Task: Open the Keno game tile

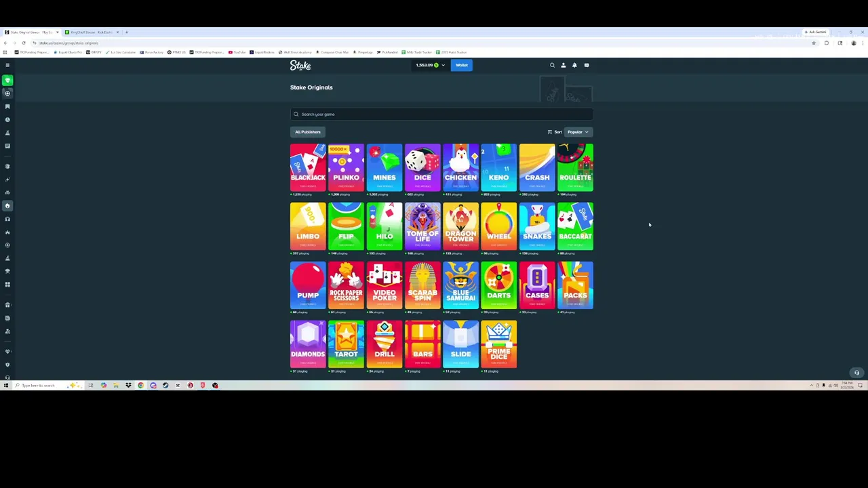Action: pyautogui.click(x=498, y=167)
